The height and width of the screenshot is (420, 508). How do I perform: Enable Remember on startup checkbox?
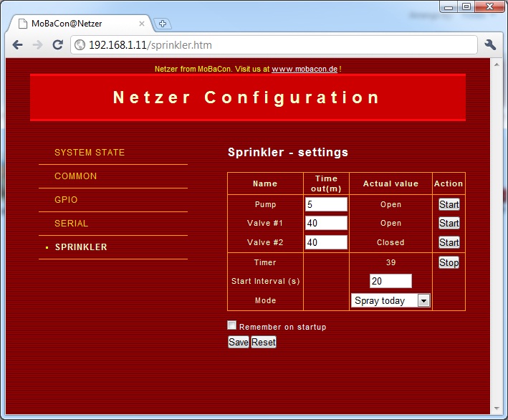(231, 325)
